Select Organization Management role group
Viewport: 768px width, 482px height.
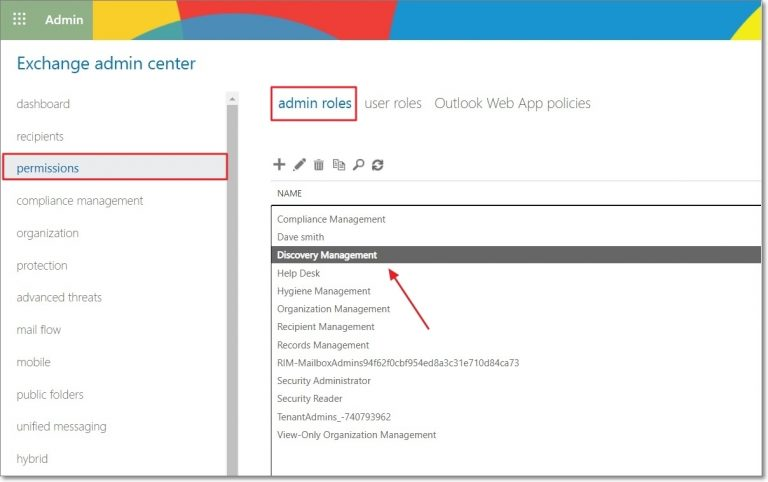tap(516, 309)
